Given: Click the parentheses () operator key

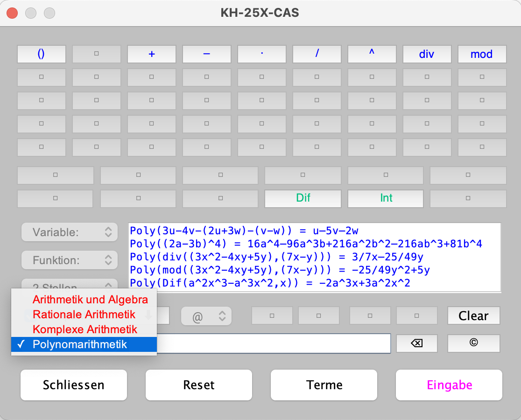Looking at the screenshot, I should 41,54.
